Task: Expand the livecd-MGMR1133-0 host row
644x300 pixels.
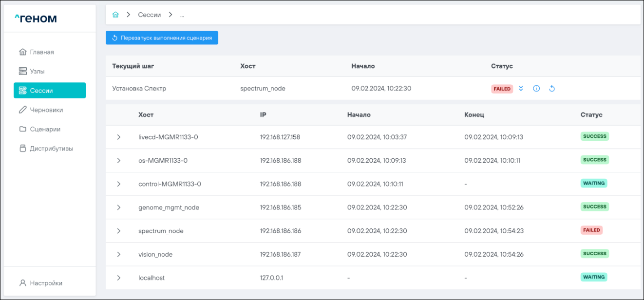Action: 119,137
